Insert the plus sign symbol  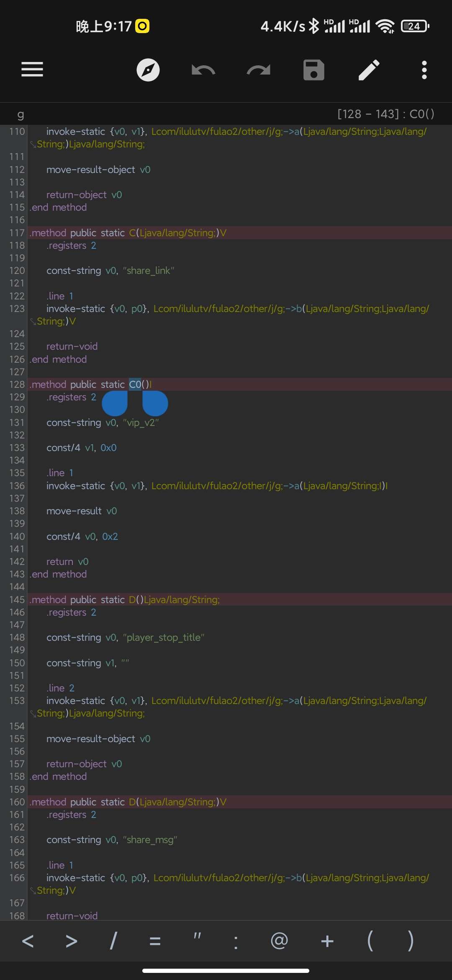click(x=327, y=941)
